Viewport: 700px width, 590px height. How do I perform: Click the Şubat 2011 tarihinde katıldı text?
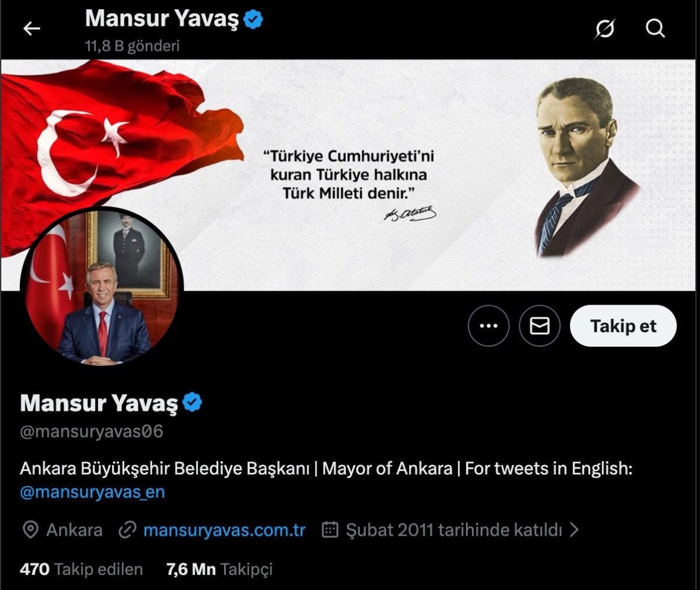point(454,530)
